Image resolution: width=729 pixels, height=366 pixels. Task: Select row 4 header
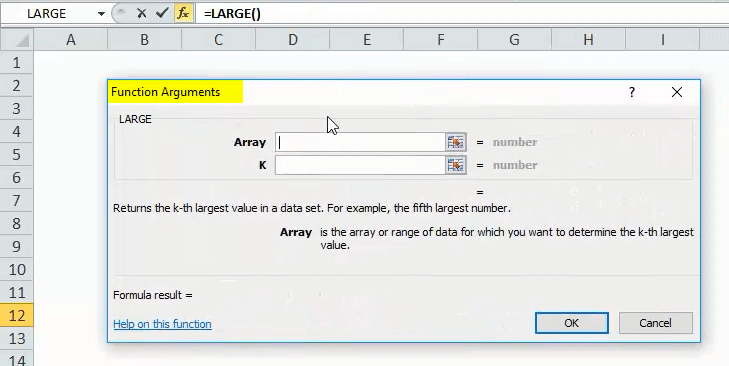click(x=17, y=132)
